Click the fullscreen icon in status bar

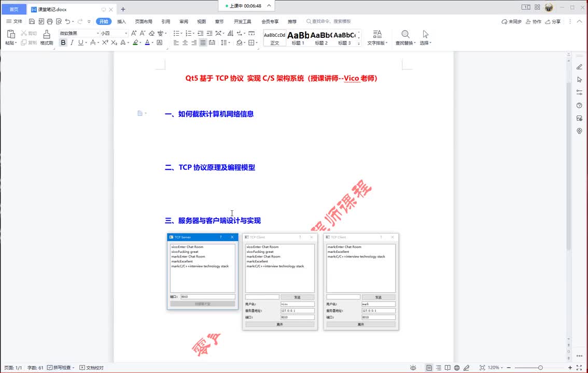(579, 368)
